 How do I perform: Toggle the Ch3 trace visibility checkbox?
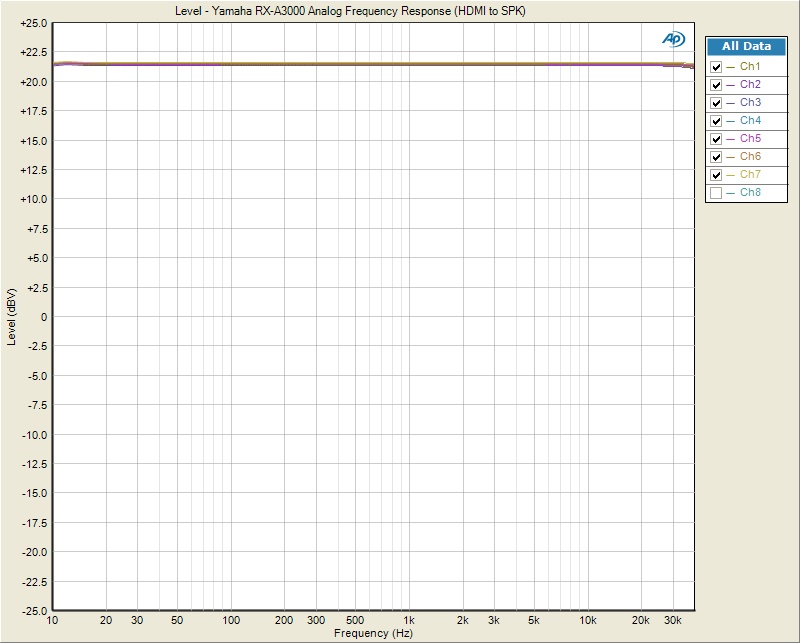[716, 103]
